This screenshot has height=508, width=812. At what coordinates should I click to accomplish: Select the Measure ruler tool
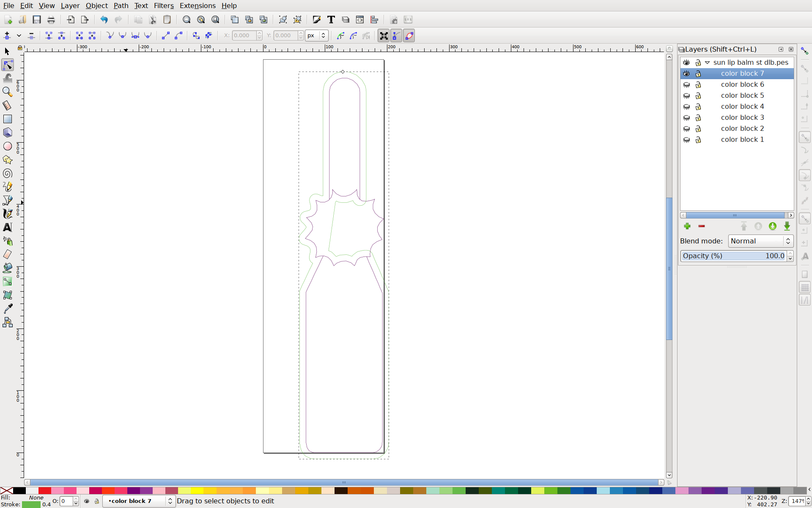coord(7,105)
